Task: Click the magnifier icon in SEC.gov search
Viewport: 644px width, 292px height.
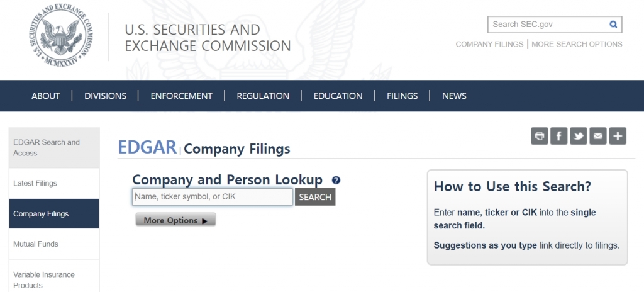Action: [x=613, y=25]
